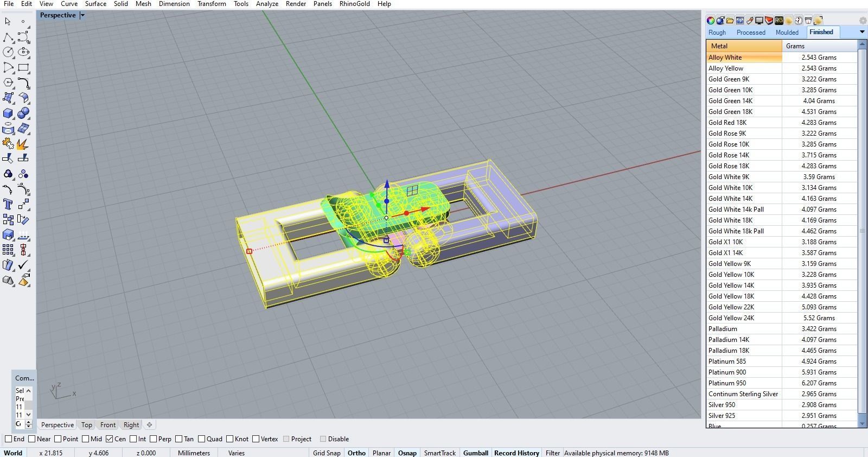Select the Ellipse tool
The width and height of the screenshot is (868, 457).
(x=23, y=53)
